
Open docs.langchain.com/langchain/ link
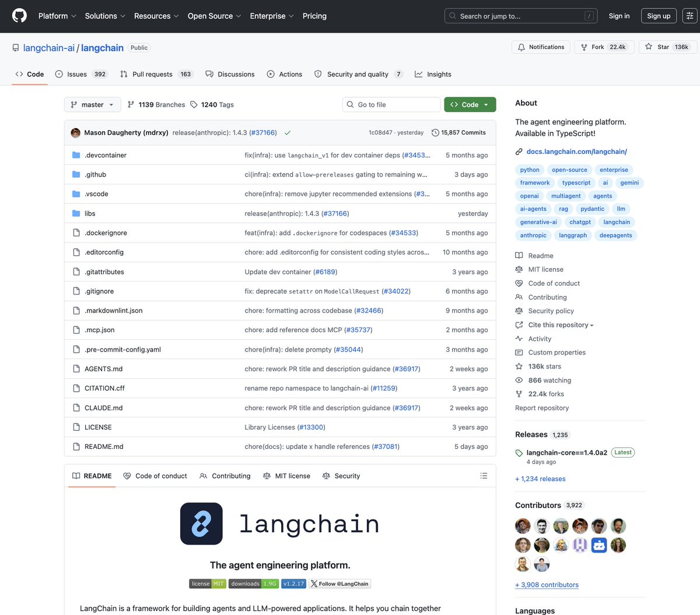(576, 152)
